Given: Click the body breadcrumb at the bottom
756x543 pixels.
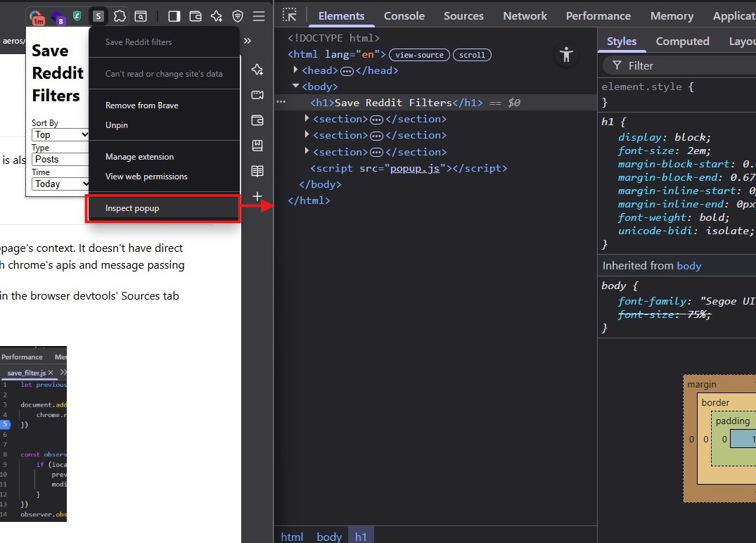Looking at the screenshot, I should point(329,537).
